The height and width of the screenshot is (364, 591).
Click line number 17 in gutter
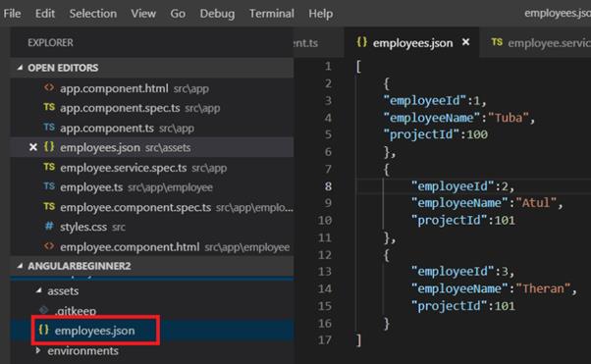pyautogui.click(x=325, y=340)
